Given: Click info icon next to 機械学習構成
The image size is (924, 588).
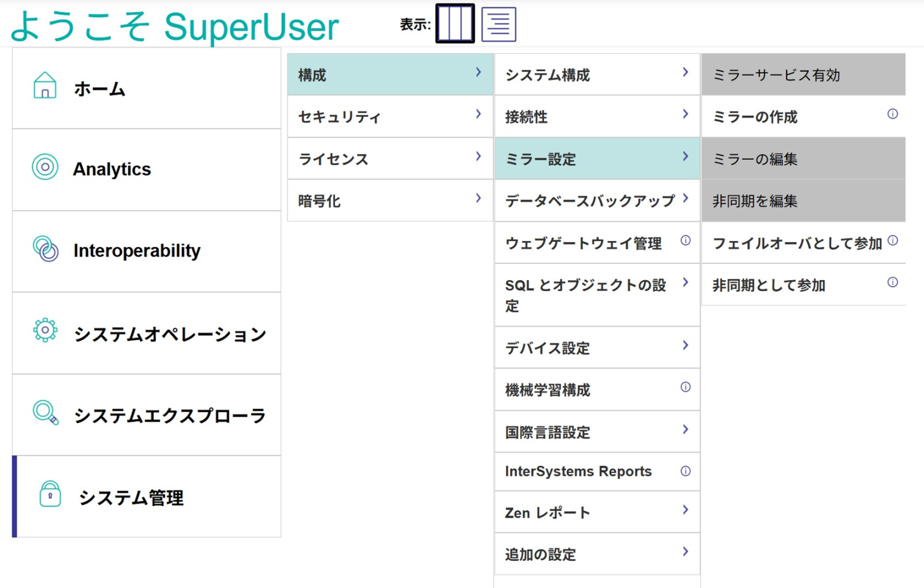Looking at the screenshot, I should (x=685, y=388).
